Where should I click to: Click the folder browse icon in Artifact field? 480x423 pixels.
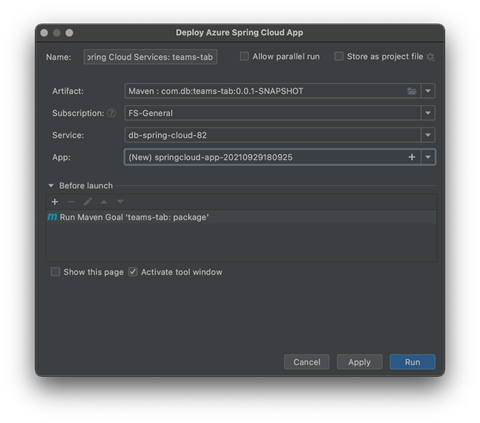click(x=412, y=91)
